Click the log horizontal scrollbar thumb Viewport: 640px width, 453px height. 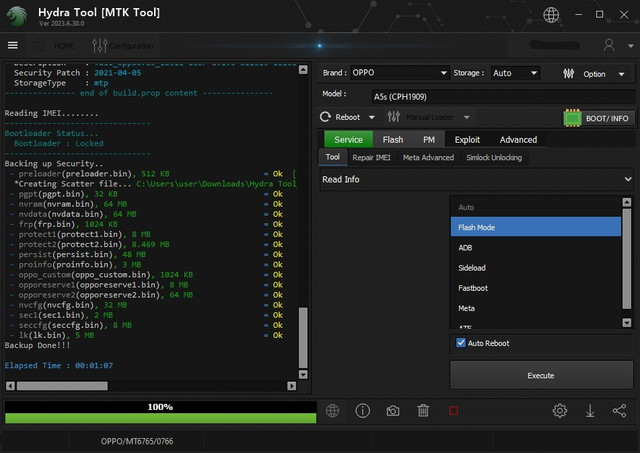pyautogui.click(x=62, y=386)
